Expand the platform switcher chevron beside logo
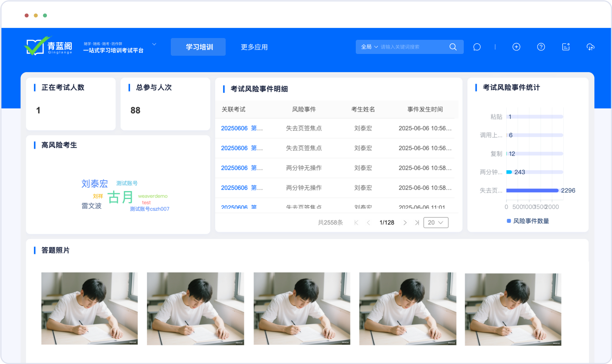 154,44
